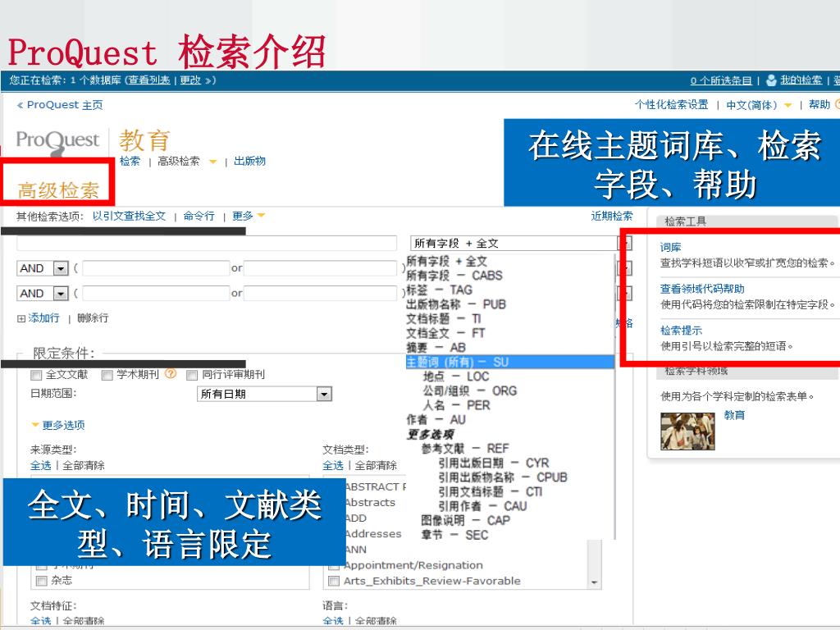
Task: Open help via the 帮助 icon top right
Action: coord(835,104)
